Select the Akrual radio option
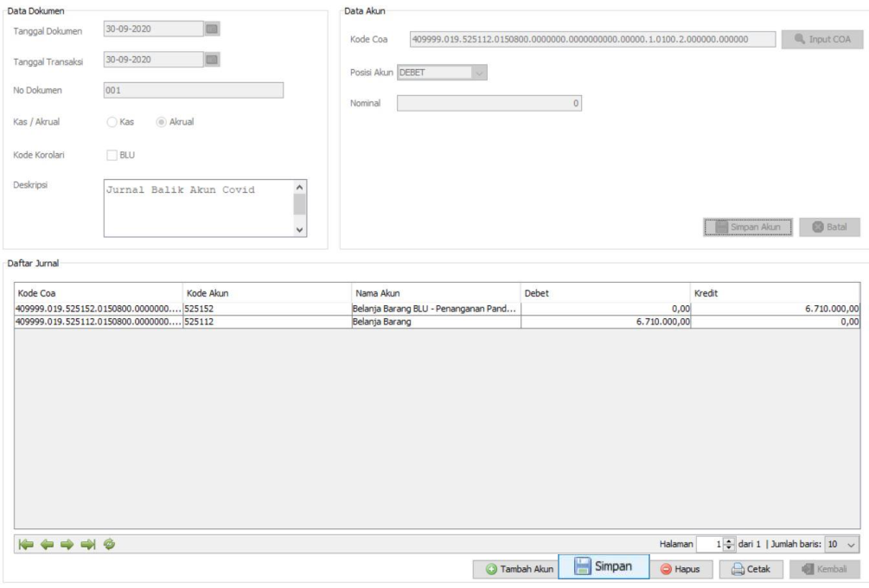The image size is (869, 588). 162,122
